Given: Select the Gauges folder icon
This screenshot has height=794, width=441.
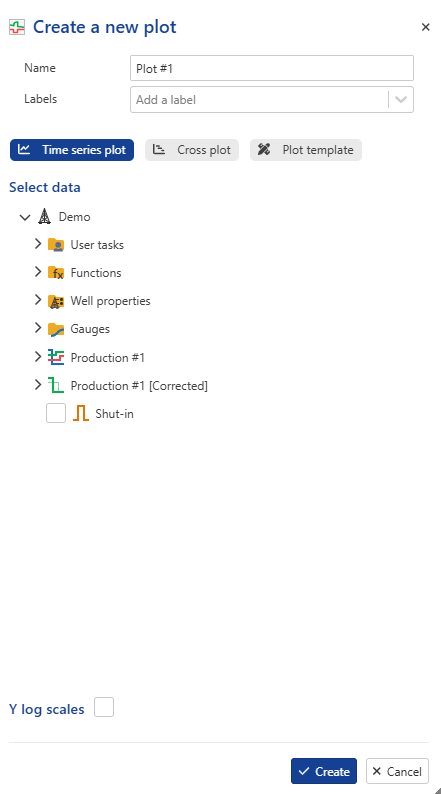Looking at the screenshot, I should tap(56, 329).
